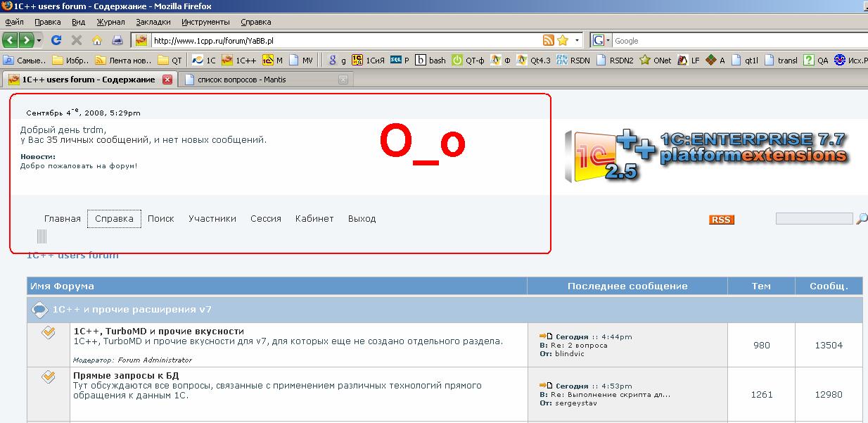Screen dimensions: 868x423
Task: Expand the address bar URL history dropdown
Action: point(577,40)
